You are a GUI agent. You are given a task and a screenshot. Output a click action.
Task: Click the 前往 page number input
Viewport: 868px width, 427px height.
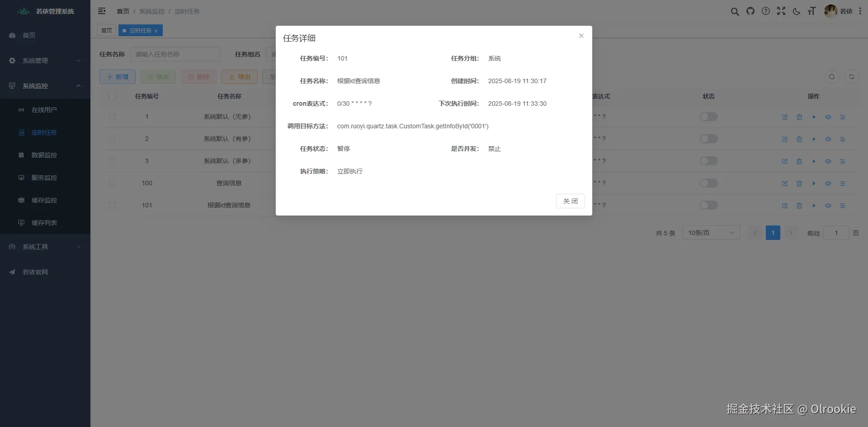click(836, 233)
